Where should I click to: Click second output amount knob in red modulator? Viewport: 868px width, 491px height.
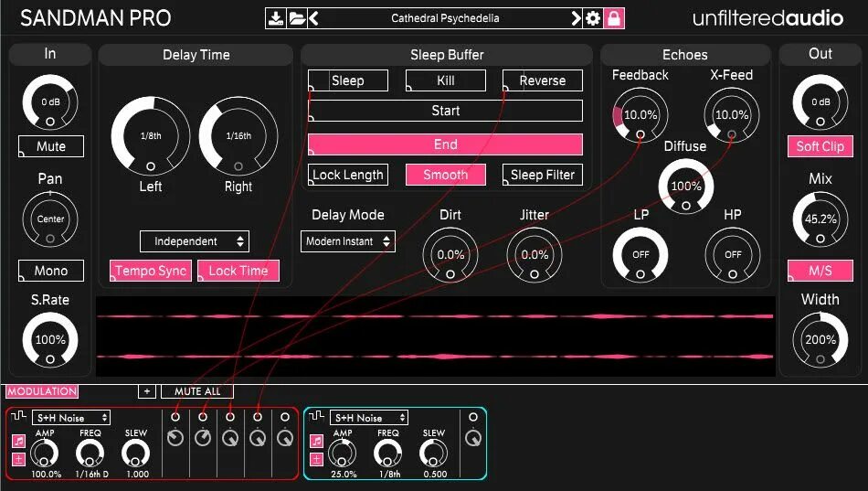pyautogui.click(x=203, y=438)
